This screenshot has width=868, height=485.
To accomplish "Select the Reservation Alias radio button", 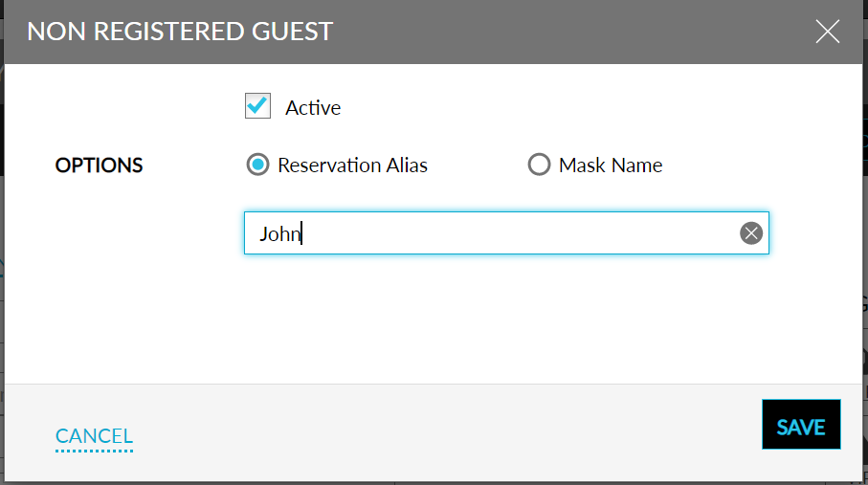I will (x=257, y=165).
